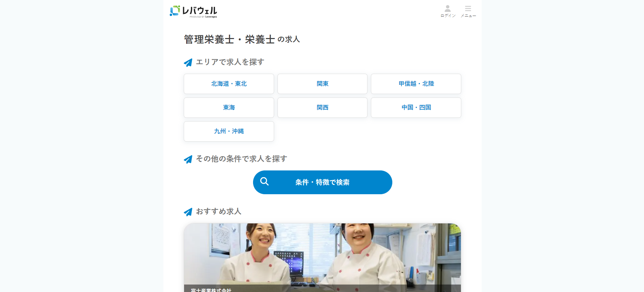644x292 pixels.
Task: Open the 九州・沖縄 area listings
Action: point(229,131)
